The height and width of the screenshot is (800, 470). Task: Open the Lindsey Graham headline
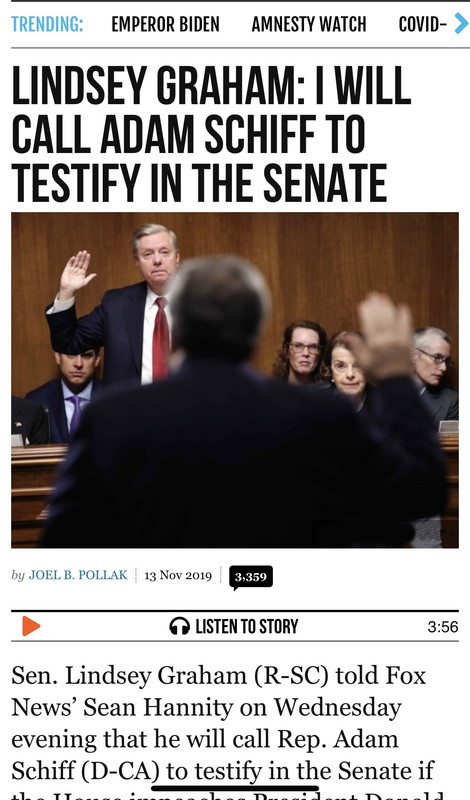(x=211, y=134)
